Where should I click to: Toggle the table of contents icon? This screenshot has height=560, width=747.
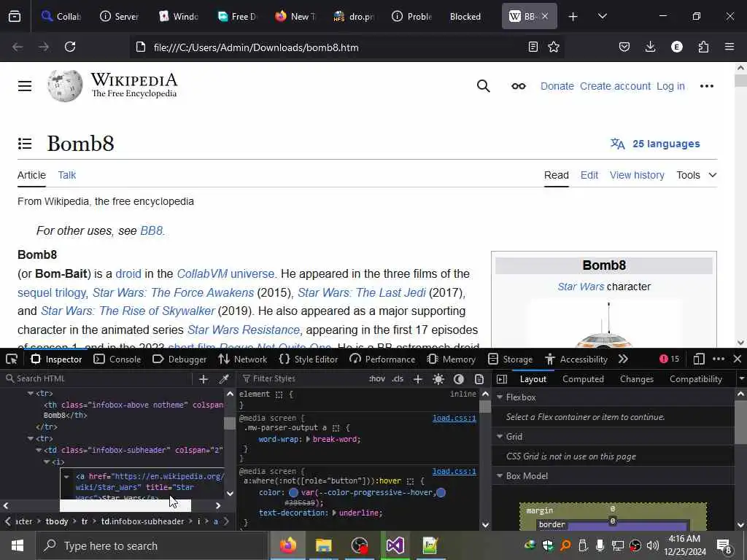[x=25, y=144]
